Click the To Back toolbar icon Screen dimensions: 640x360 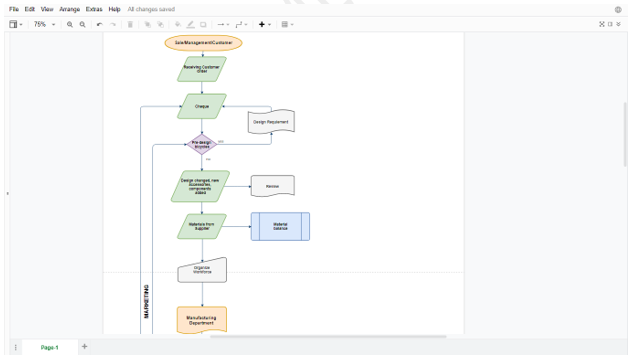(160, 24)
